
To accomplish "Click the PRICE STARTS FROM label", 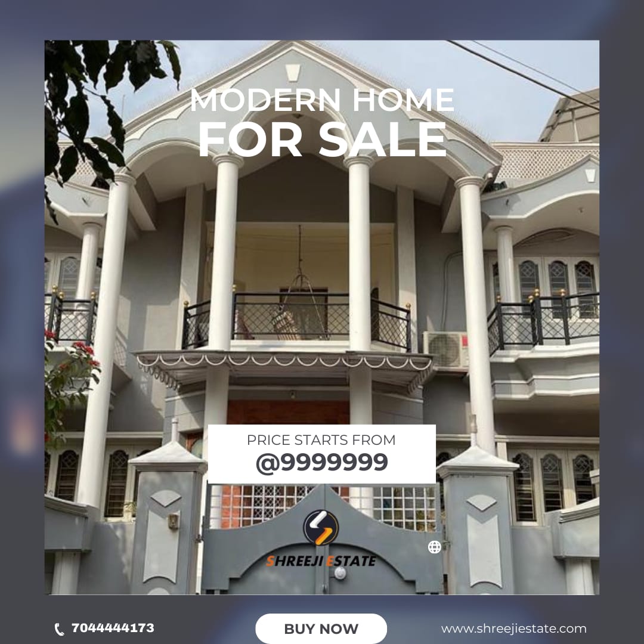I will tap(321, 440).
